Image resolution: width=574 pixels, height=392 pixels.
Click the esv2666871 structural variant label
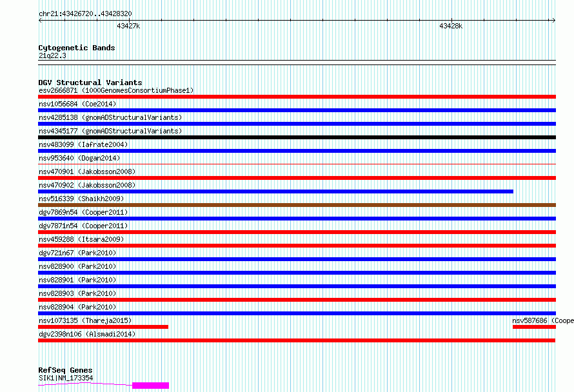[116, 90]
